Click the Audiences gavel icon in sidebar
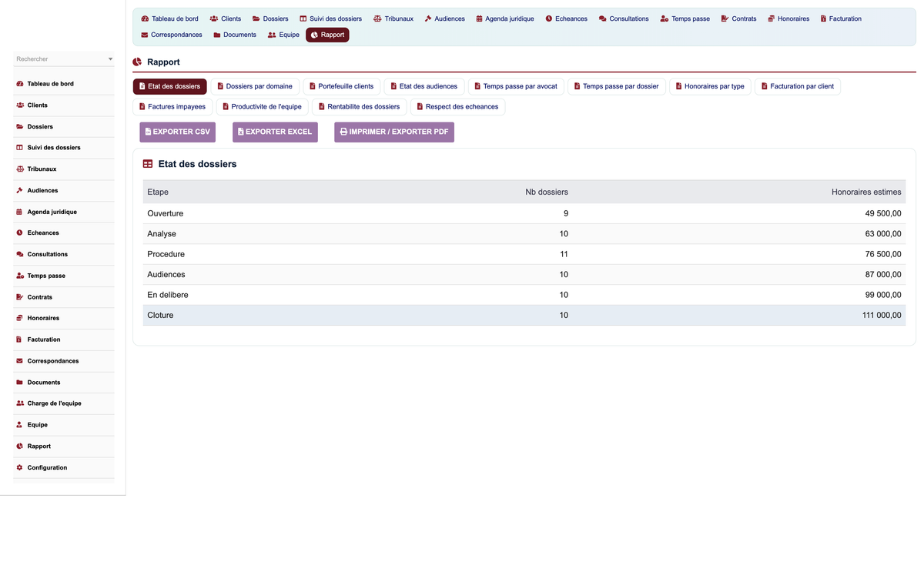This screenshot has width=924, height=572. 19,190
